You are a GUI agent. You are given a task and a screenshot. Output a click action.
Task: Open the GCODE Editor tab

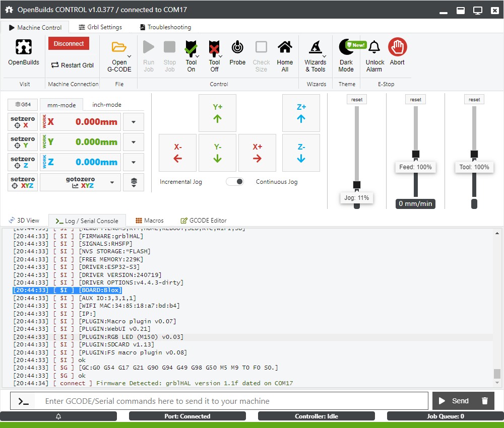[x=203, y=221]
